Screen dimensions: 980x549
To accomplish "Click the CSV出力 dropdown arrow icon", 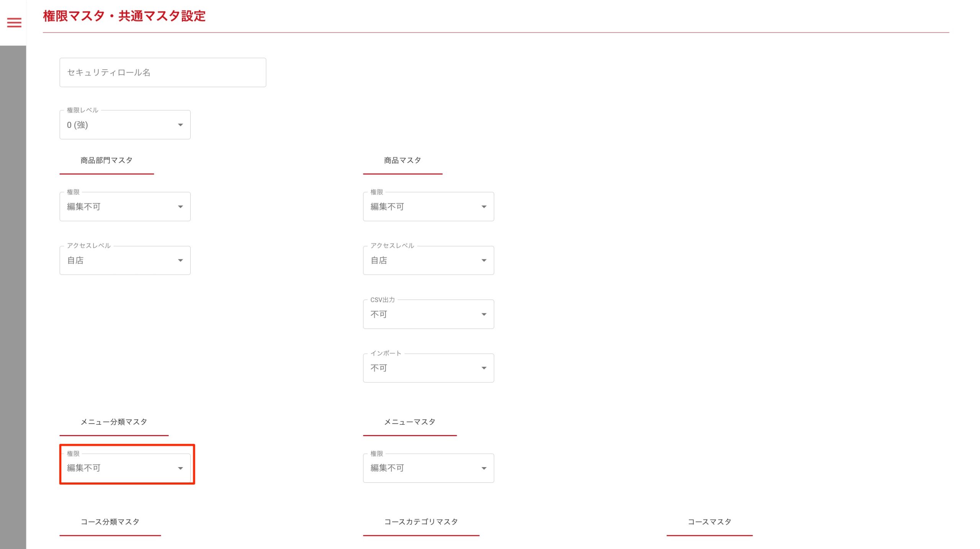I will pos(484,314).
